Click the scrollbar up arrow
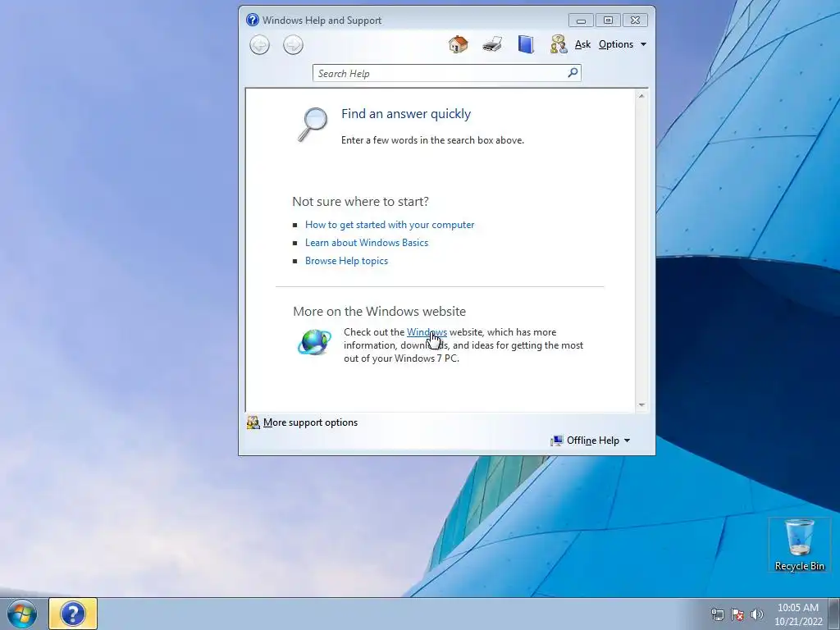 click(x=641, y=96)
